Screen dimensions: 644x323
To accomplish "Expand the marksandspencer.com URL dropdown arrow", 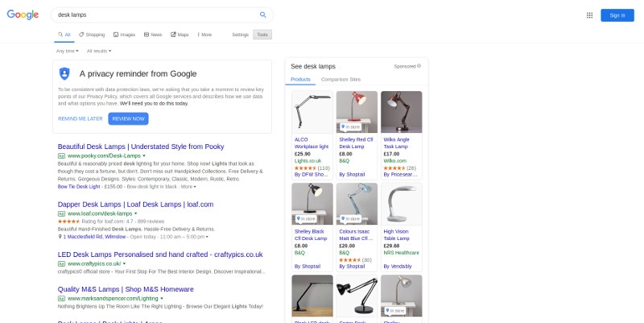I will (162, 298).
